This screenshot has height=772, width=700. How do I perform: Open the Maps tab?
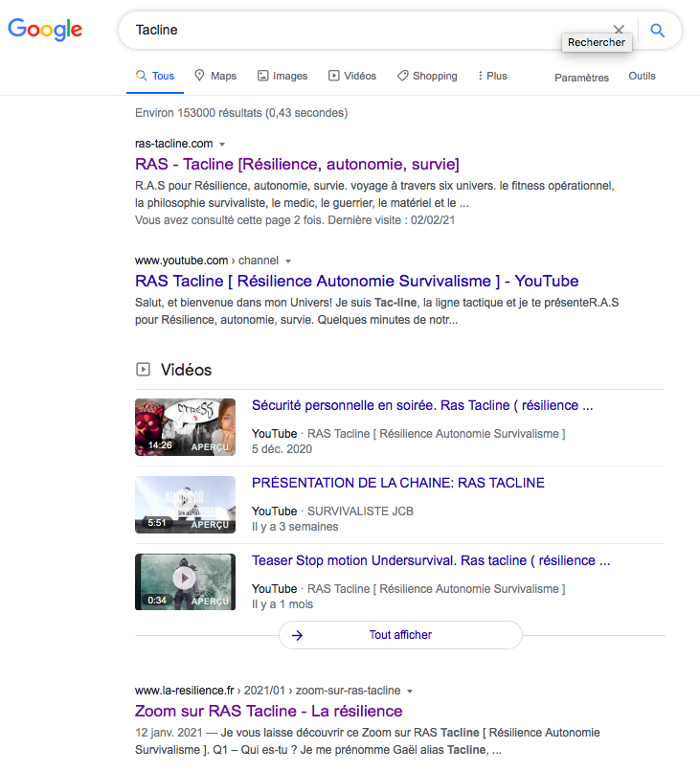click(215, 76)
